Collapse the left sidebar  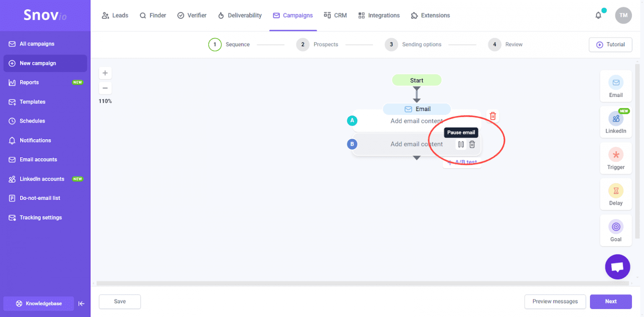pyautogui.click(x=81, y=304)
